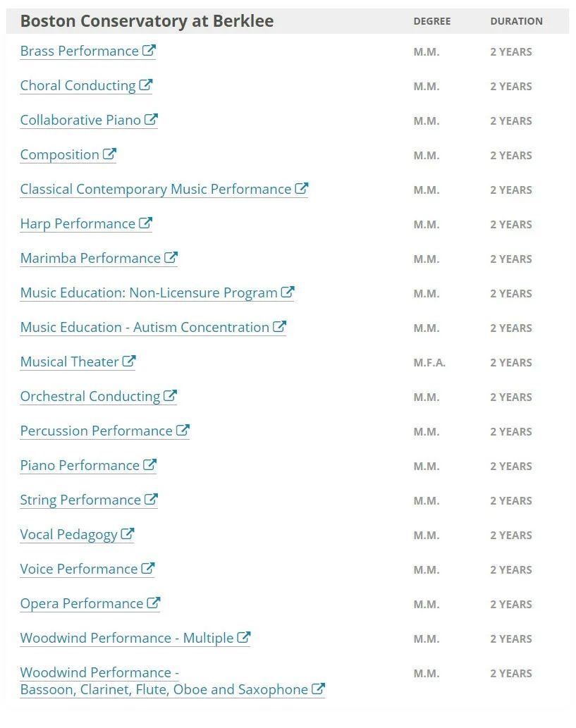Click external link icon beside Musical Theater
Viewport: 576px width, 728px height.
(129, 362)
